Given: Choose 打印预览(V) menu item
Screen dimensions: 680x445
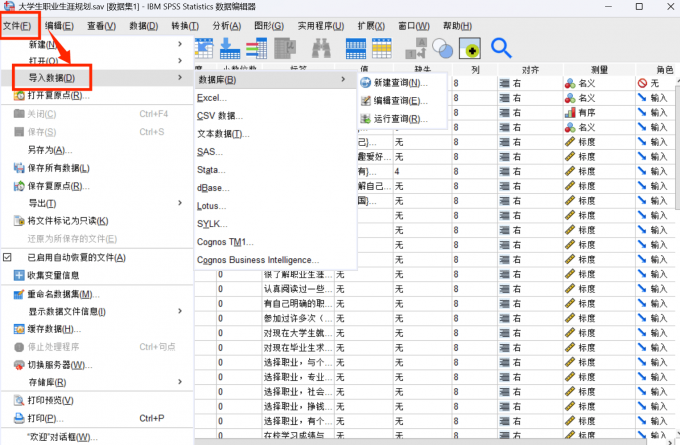Looking at the screenshot, I should coord(98,400).
